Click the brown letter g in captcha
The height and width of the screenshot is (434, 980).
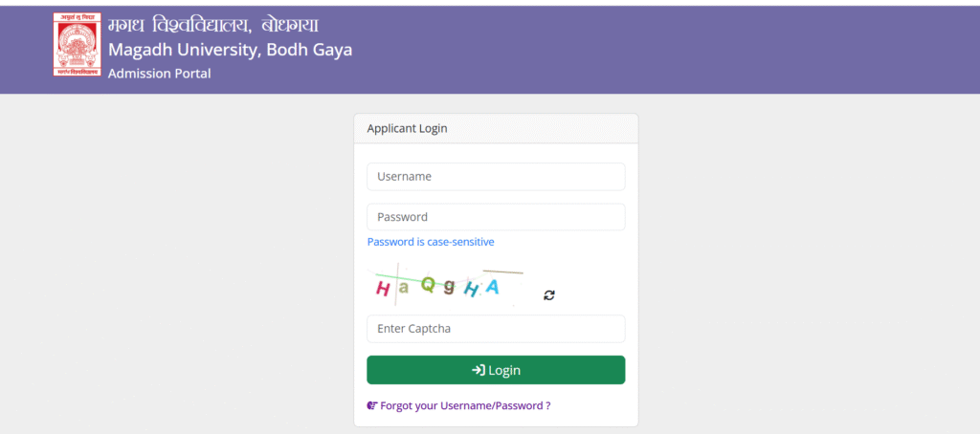tap(449, 287)
